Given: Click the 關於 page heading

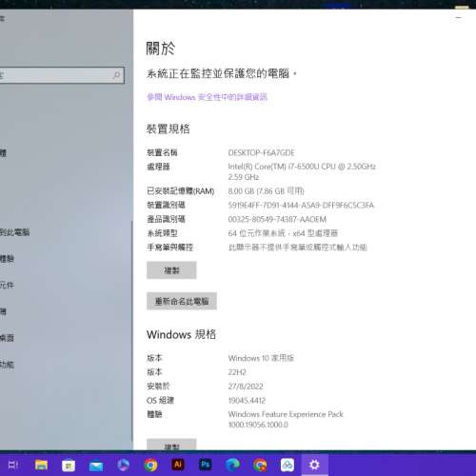Looking at the screenshot, I should pos(161,49).
